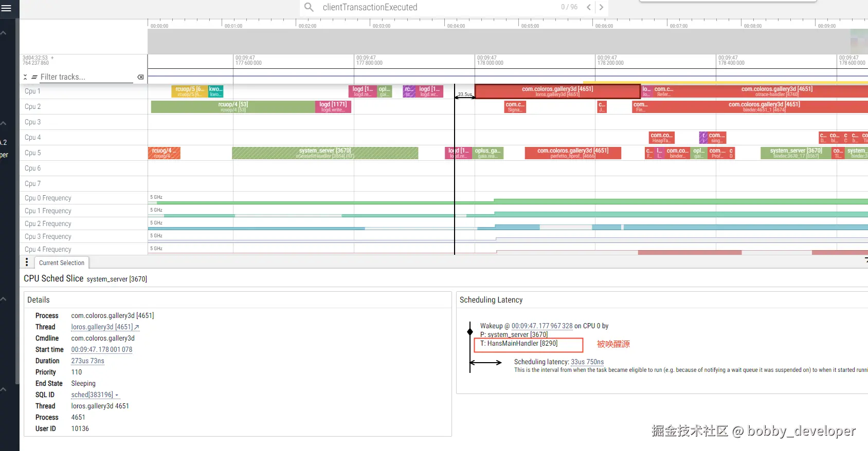Select the Cpu 1 Frequency track label
This screenshot has width=868, height=451.
click(x=48, y=211)
